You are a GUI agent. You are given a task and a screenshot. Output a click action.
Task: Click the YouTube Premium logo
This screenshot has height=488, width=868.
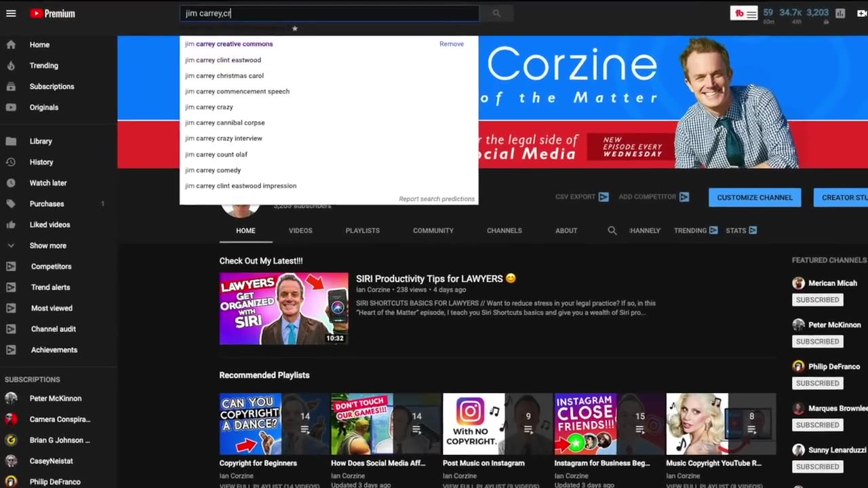point(52,14)
